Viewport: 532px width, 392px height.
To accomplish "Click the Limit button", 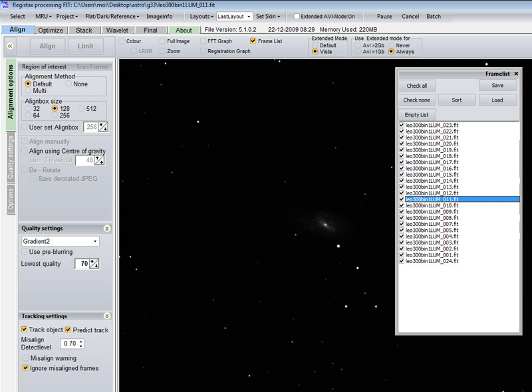I will pyautogui.click(x=86, y=46).
